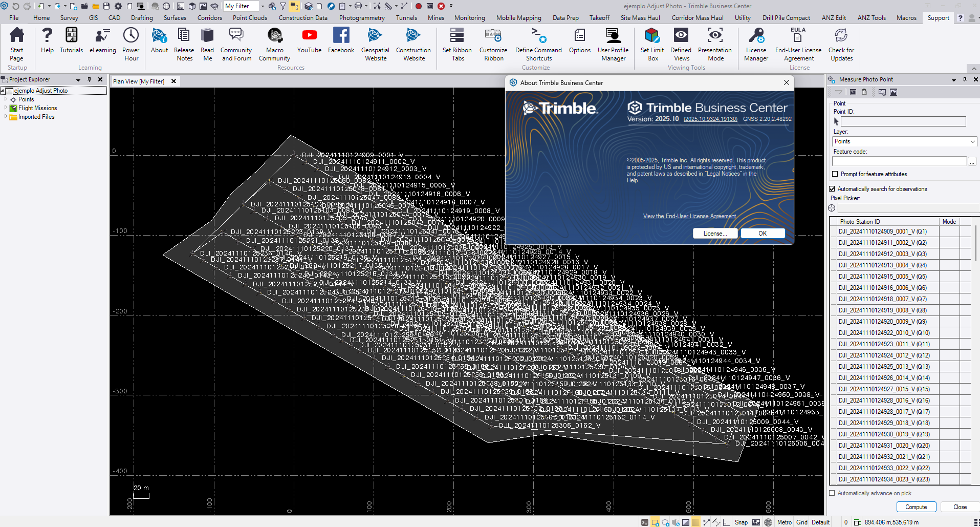Launch eLearning from the ribbon
This screenshot has height=527, width=980.
tap(102, 40)
